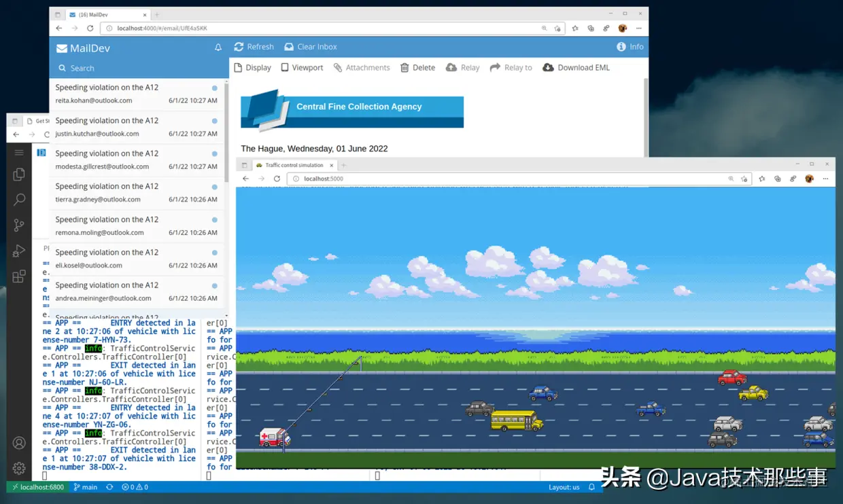Open Source Control in VS Code sidebar
The width and height of the screenshot is (843, 504).
click(x=18, y=225)
